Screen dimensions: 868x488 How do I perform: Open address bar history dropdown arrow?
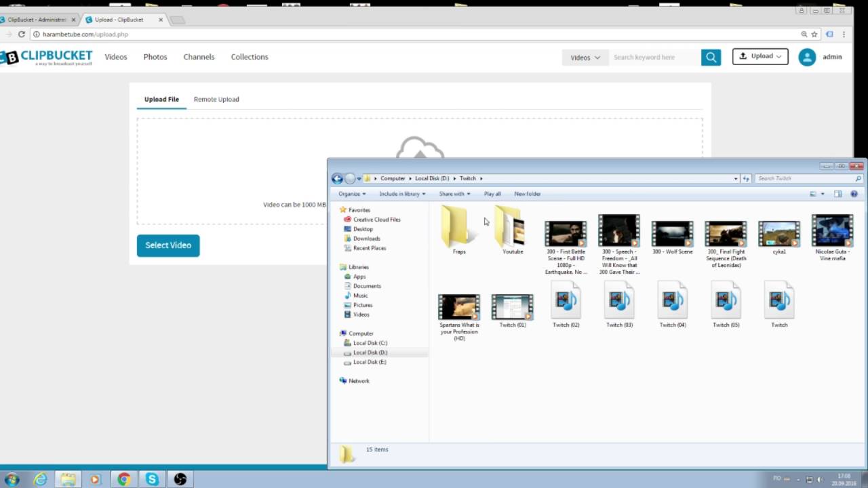pyautogui.click(x=736, y=179)
